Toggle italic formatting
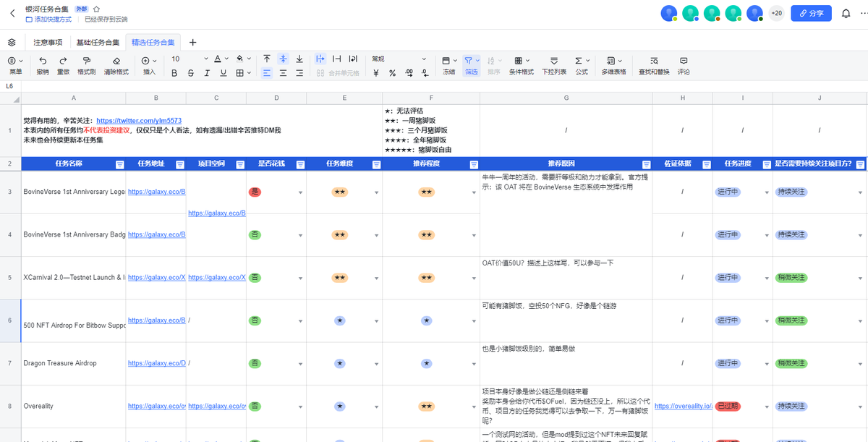The height and width of the screenshot is (442, 868). [x=207, y=73]
